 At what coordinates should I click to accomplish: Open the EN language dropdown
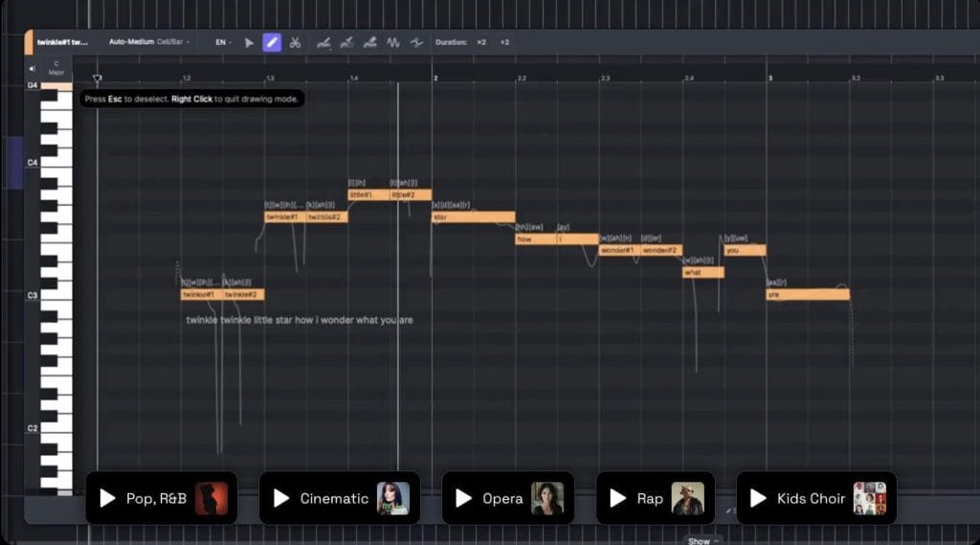click(222, 42)
